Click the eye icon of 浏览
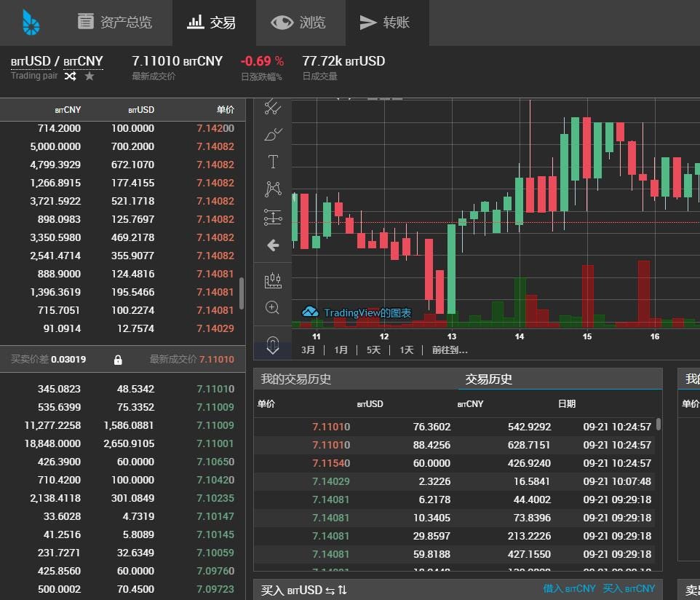Image resolution: width=700 pixels, height=600 pixels. click(x=282, y=23)
